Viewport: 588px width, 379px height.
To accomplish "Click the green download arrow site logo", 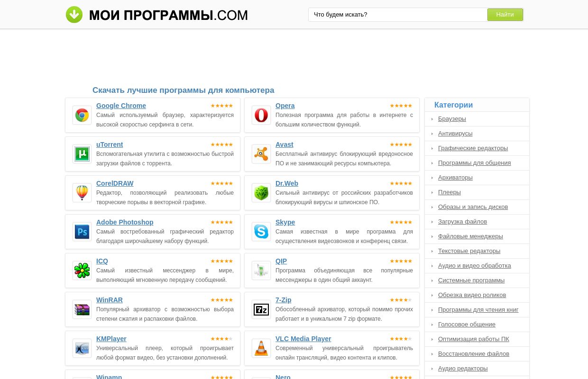I will [74, 15].
